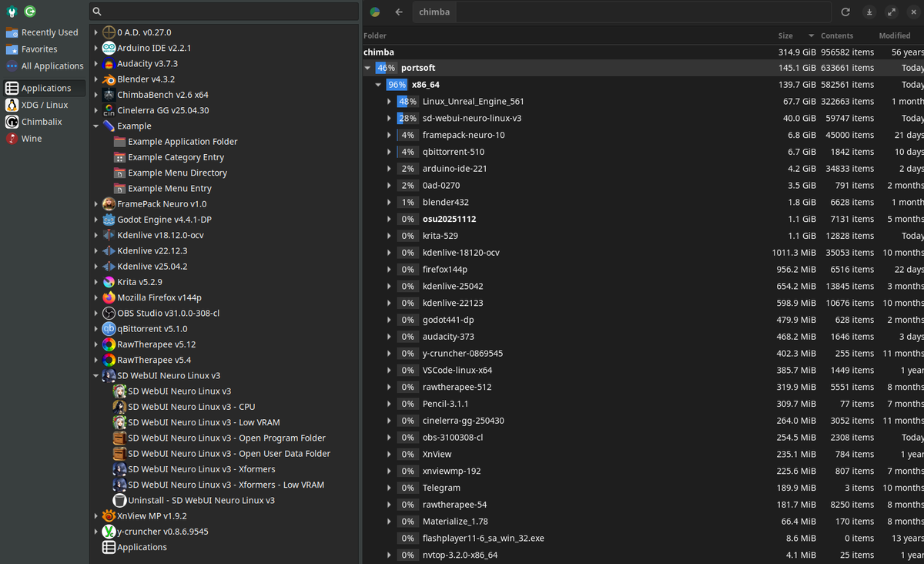Sort by Contents column header

point(837,36)
